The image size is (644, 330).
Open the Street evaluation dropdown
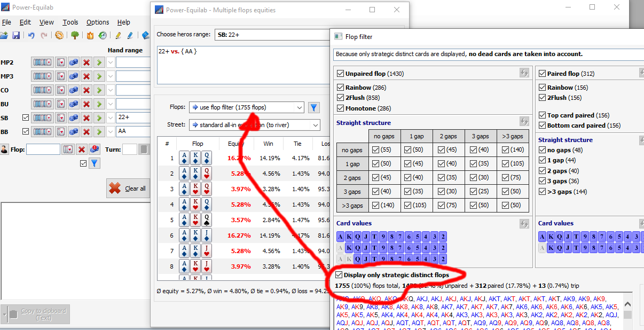pyautogui.click(x=254, y=125)
